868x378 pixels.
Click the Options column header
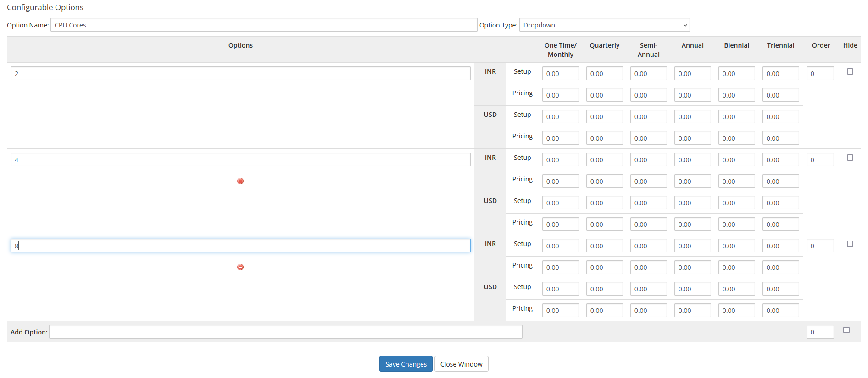coord(240,45)
